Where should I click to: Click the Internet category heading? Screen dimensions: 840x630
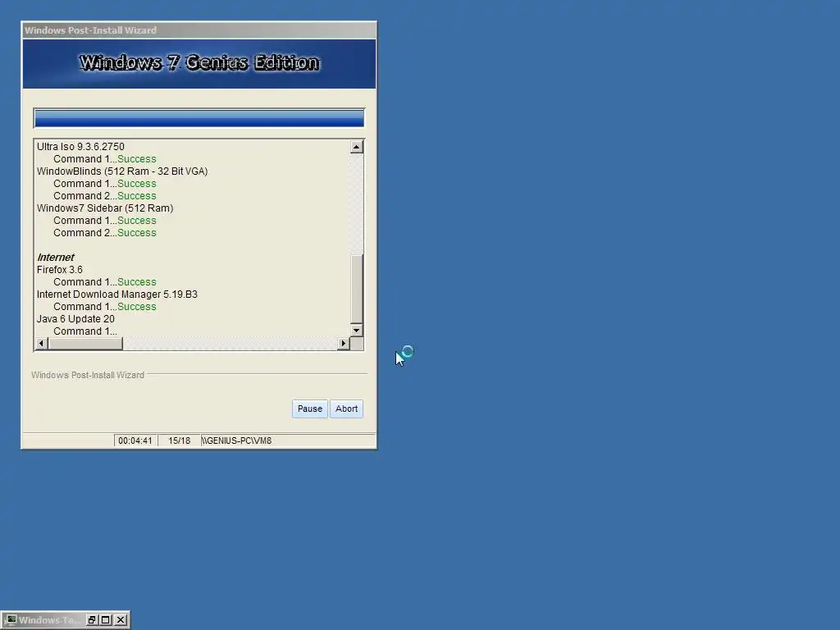[x=56, y=258]
